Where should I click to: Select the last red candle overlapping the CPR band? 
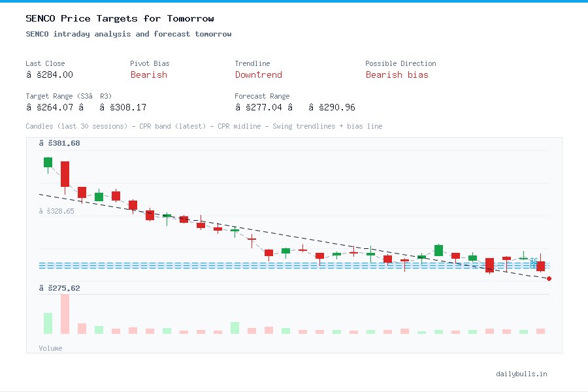[540, 265]
